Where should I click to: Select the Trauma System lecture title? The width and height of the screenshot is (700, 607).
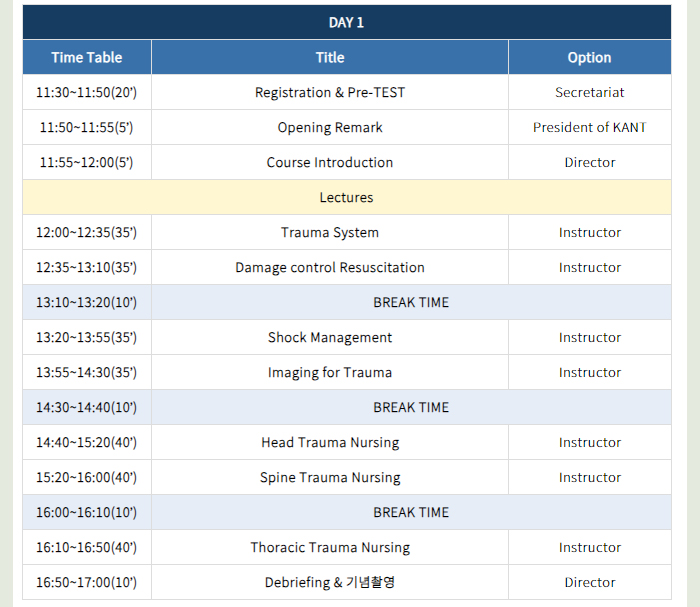coord(330,233)
